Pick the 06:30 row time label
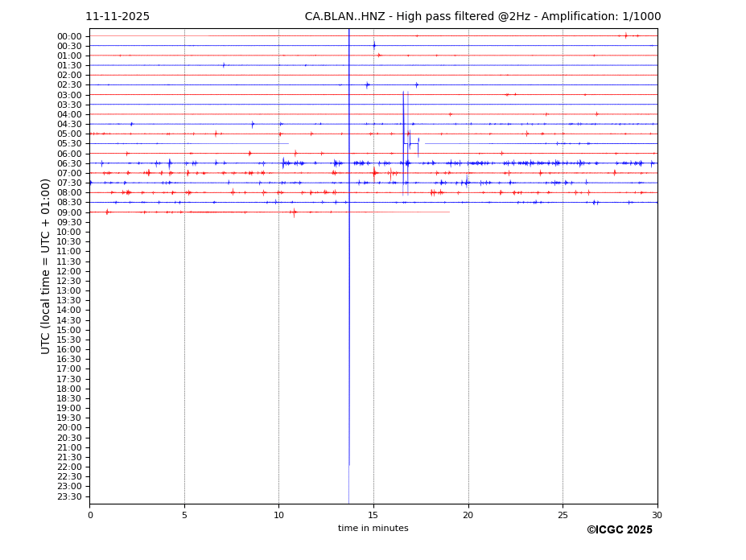The height and width of the screenshot is (560, 746). 69,163
